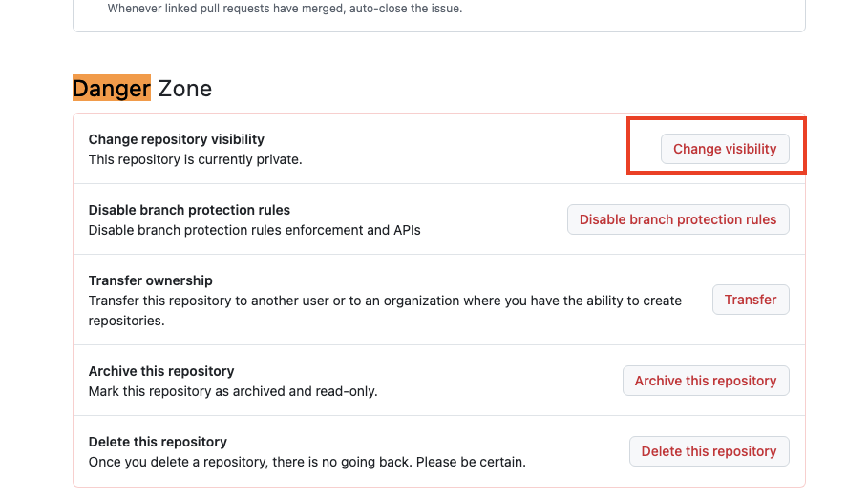Select the bold Change repository visibility title

177,139
